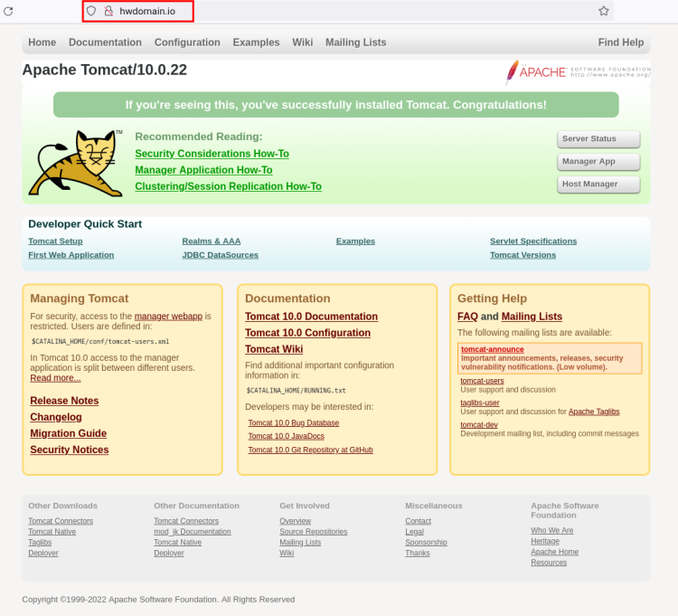Screen dimensions: 678x616
Task: Open Tomcat Versions link
Action: [x=523, y=255]
